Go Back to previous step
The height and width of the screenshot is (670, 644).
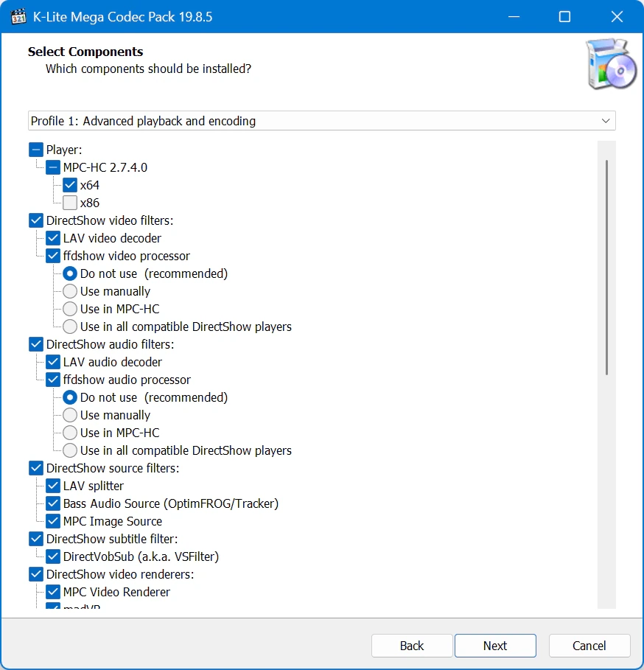point(412,646)
